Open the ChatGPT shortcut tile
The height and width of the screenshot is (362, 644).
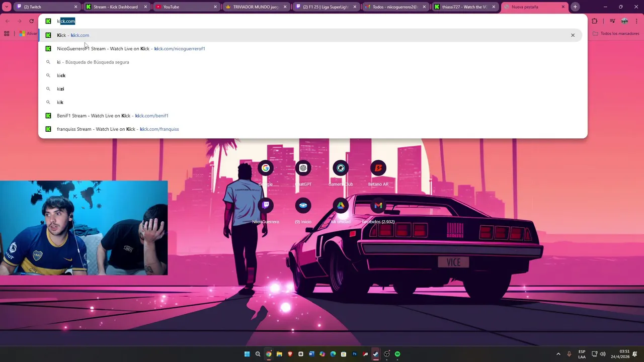click(x=303, y=173)
